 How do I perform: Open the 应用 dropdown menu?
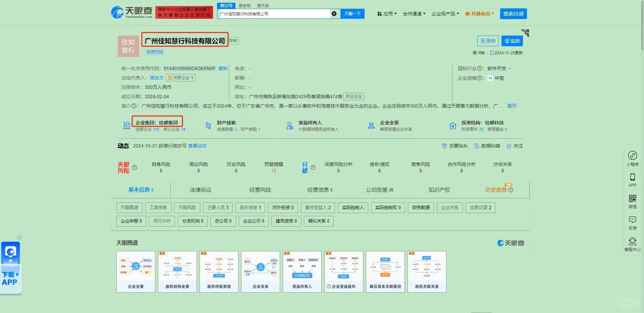387,14
